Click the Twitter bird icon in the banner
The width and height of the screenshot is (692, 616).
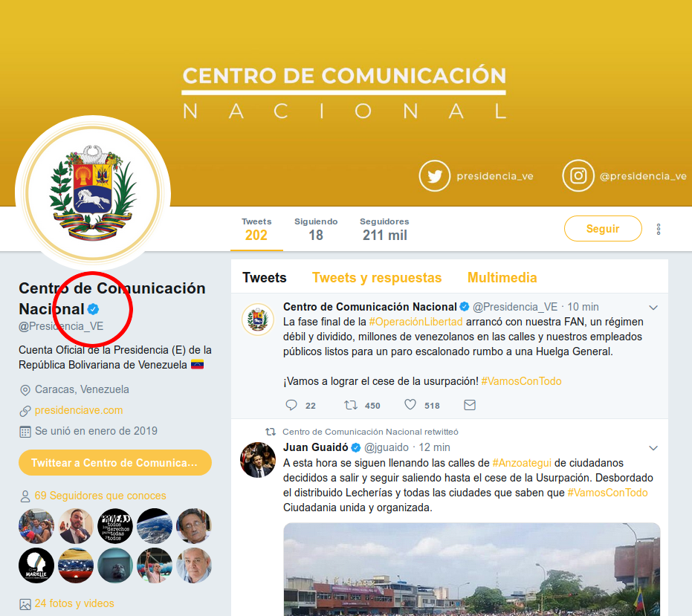435,175
